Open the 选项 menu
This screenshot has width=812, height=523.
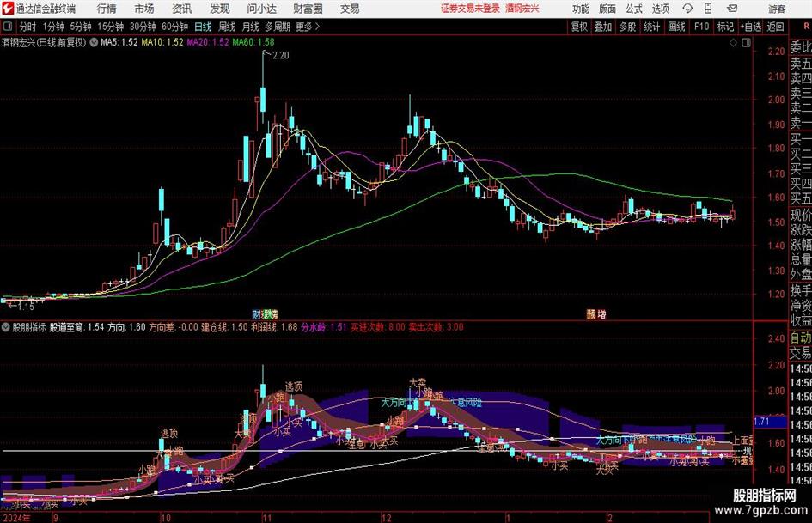click(660, 9)
